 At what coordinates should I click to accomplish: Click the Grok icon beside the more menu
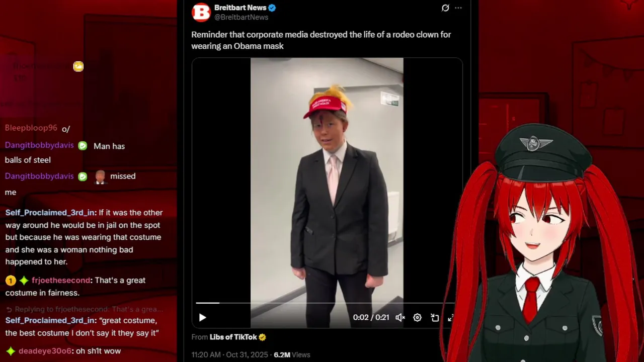[x=445, y=8]
